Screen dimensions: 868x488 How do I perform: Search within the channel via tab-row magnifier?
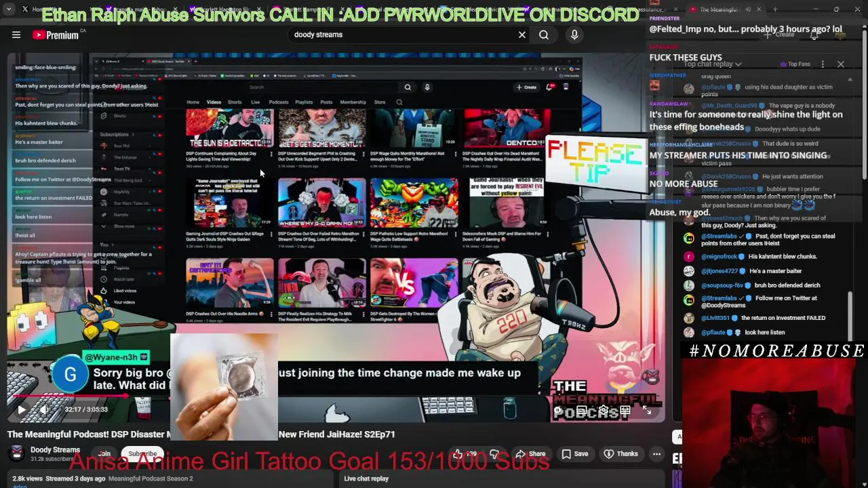(399, 102)
